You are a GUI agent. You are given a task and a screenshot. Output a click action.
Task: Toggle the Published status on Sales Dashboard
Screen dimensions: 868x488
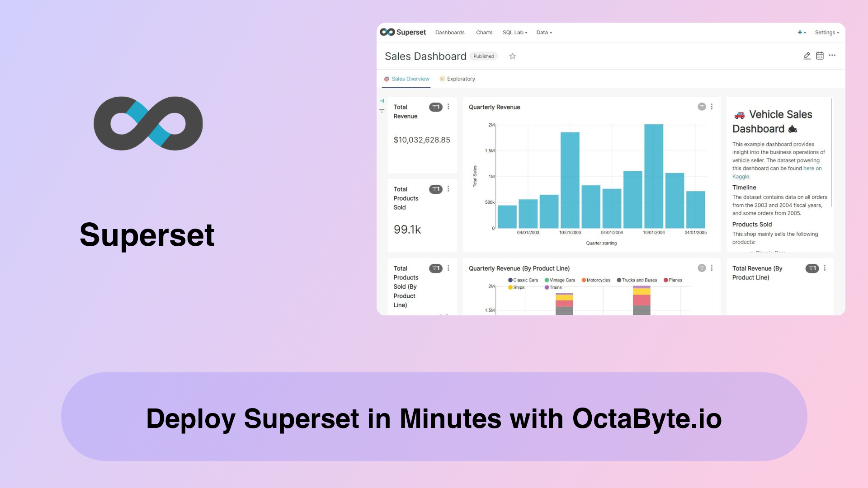click(x=483, y=56)
